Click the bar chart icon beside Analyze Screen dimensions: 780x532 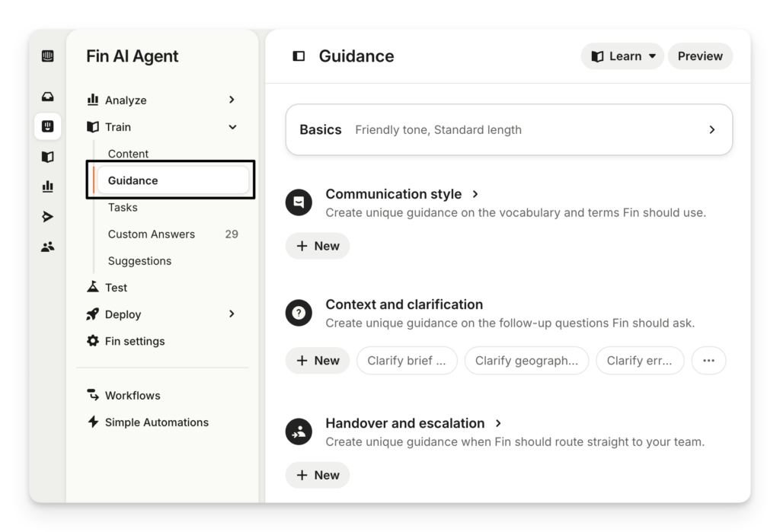pyautogui.click(x=93, y=100)
